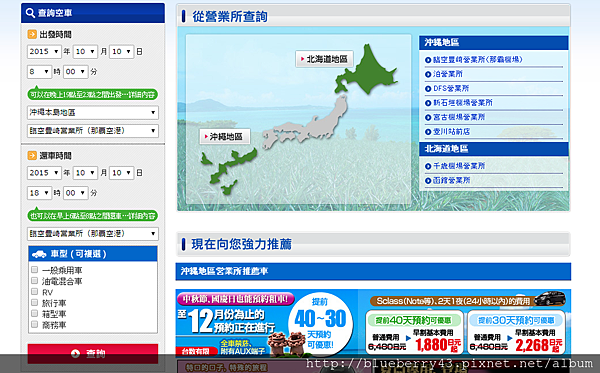Open departure minute dropdown showing 00

[x=76, y=72]
